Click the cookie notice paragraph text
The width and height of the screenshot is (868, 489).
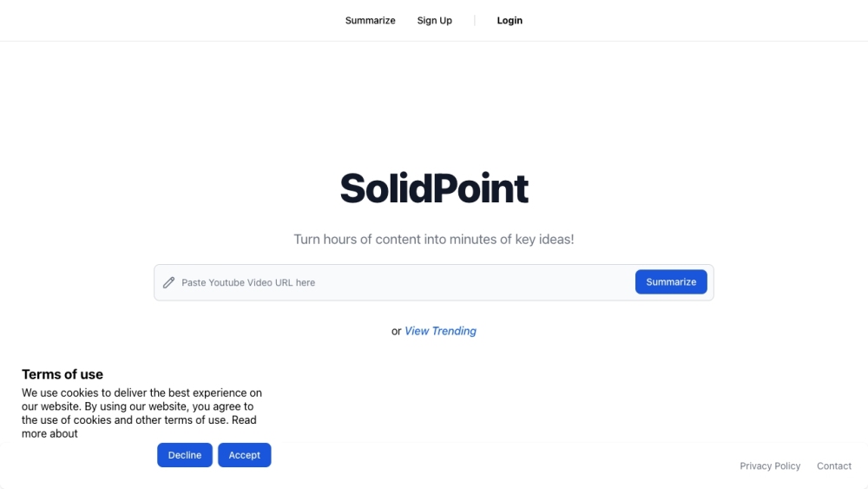(x=139, y=406)
